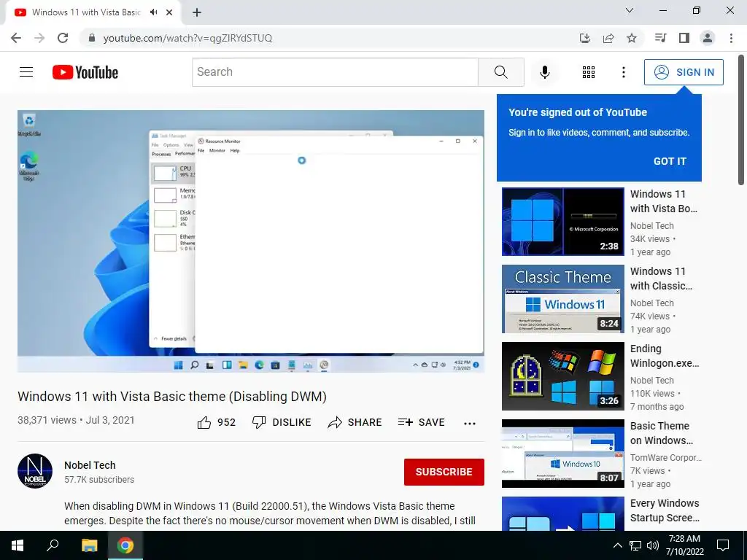The height and width of the screenshot is (560, 747).
Task: Subscribe to Nobel Tech channel
Action: click(x=444, y=472)
